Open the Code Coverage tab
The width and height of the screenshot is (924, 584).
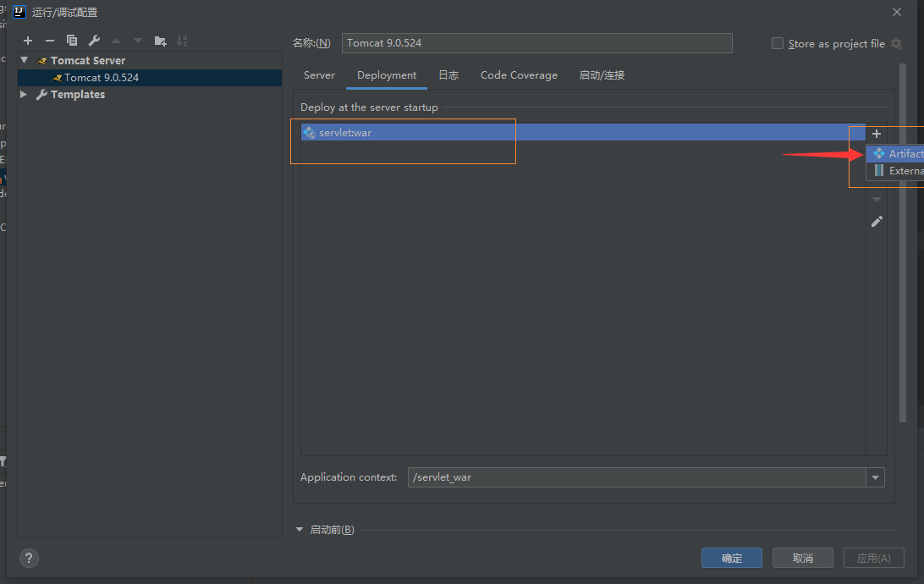[x=519, y=75]
